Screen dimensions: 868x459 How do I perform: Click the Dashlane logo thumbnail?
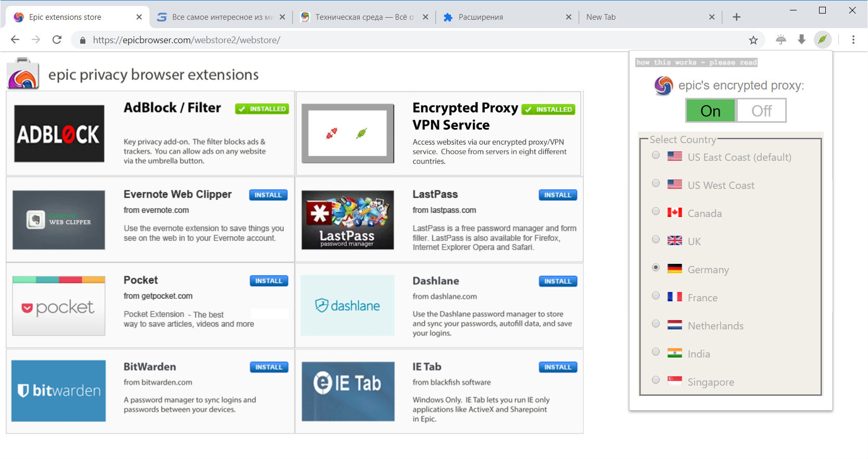tap(347, 305)
